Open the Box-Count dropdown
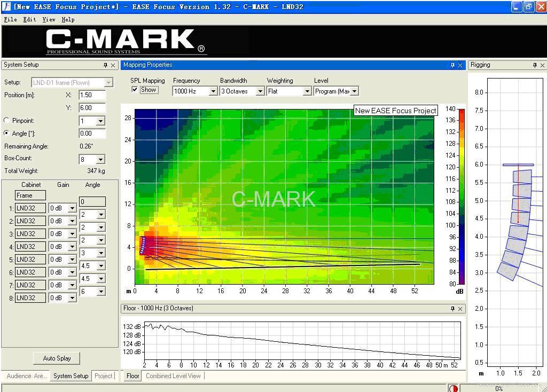The height and width of the screenshot is (392, 547). (x=100, y=159)
